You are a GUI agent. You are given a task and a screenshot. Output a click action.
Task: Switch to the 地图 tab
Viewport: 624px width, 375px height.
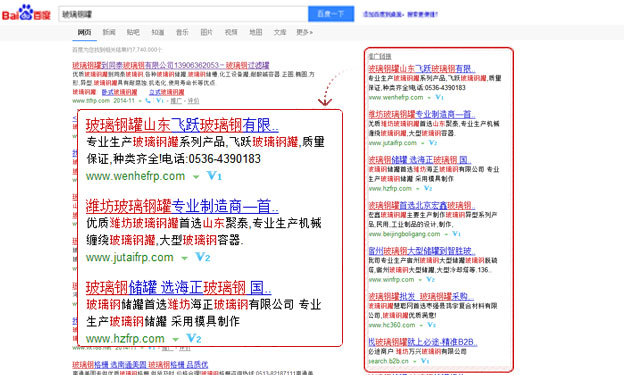click(255, 32)
